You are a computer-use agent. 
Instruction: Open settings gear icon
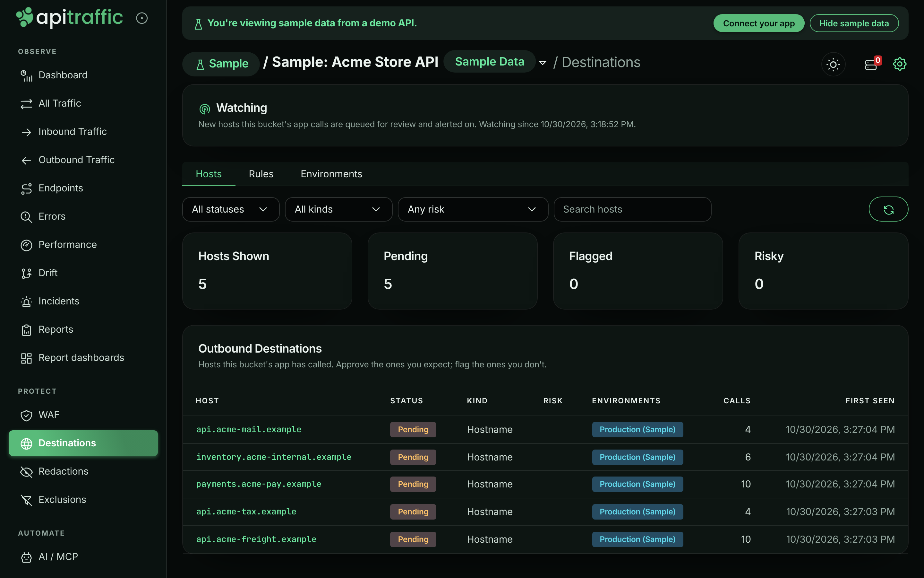900,64
